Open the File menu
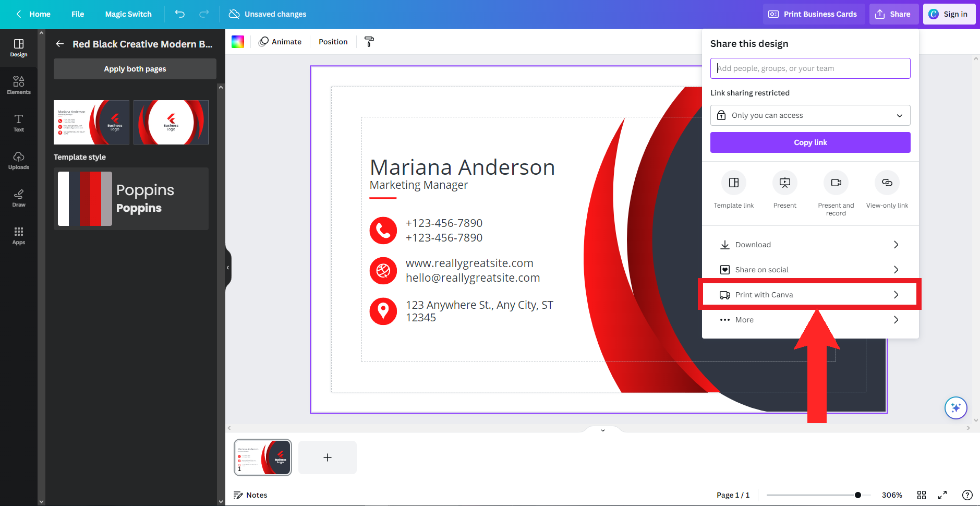 tap(78, 14)
